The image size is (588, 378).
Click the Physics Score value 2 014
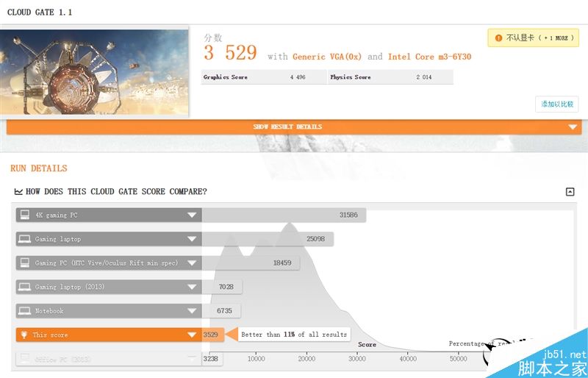pos(424,77)
